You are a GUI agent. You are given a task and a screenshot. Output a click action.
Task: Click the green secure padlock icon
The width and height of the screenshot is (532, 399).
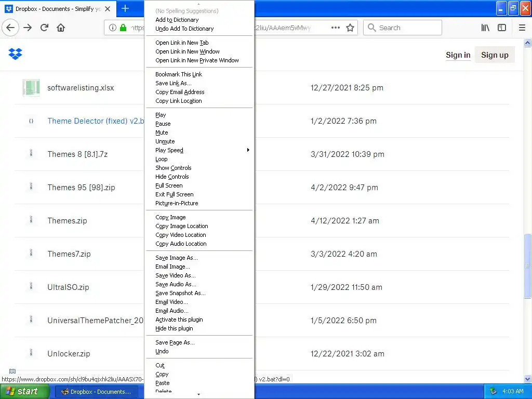pos(123,28)
